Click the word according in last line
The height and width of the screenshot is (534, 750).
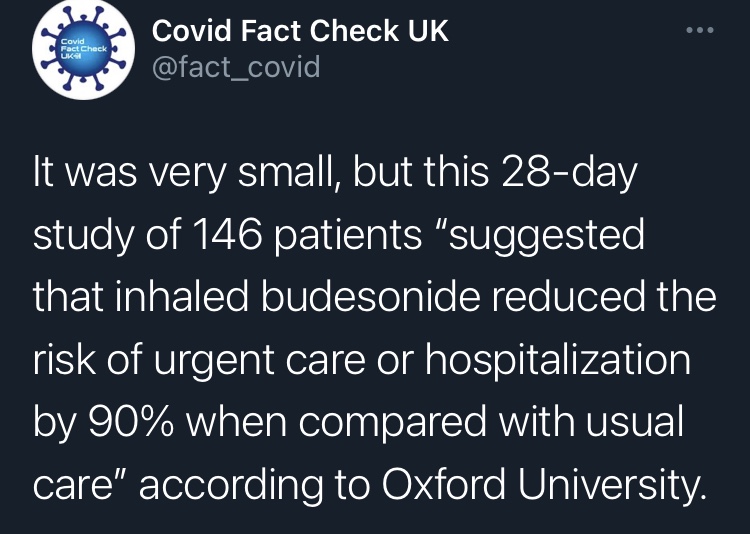pyautogui.click(x=231, y=484)
